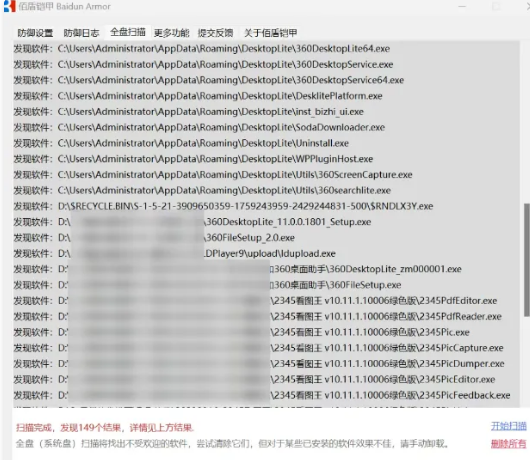Select the 360ScreenCapture.exe result row

pos(266,175)
